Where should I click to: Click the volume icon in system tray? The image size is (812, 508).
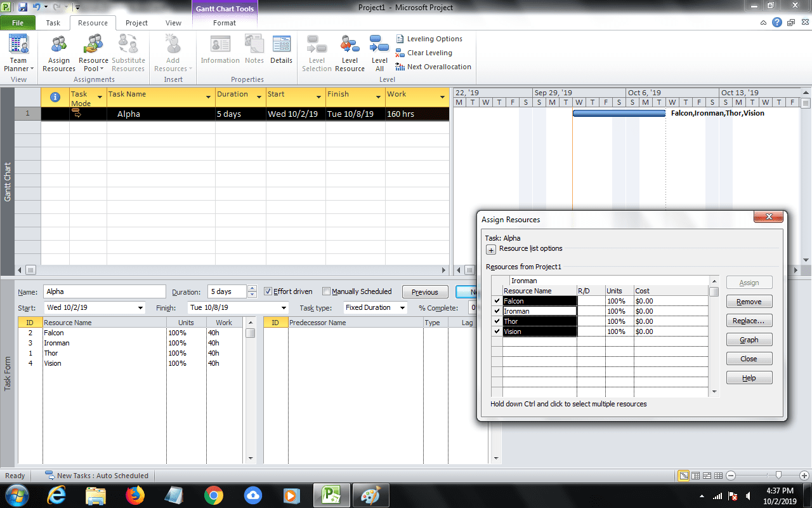749,496
